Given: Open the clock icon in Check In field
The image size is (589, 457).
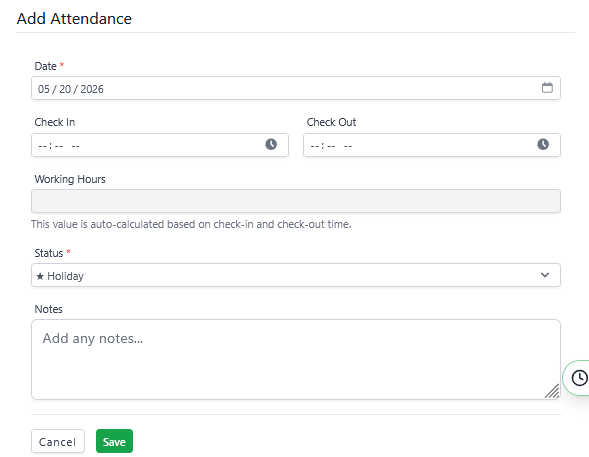Looking at the screenshot, I should [x=271, y=144].
